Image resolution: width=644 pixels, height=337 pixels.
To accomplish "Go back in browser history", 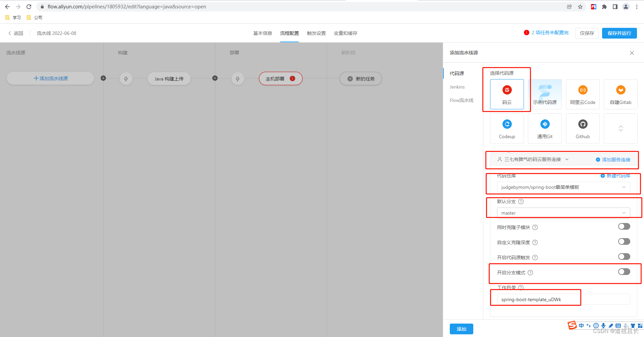I will 7,7.
